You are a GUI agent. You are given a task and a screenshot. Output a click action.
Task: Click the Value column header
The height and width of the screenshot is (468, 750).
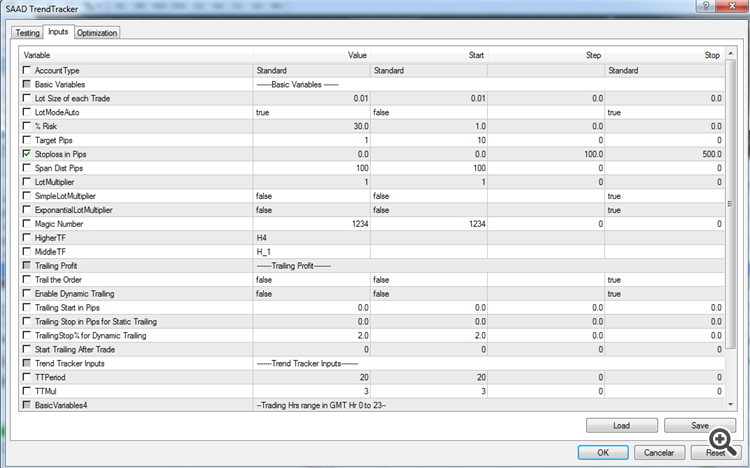[x=312, y=55]
